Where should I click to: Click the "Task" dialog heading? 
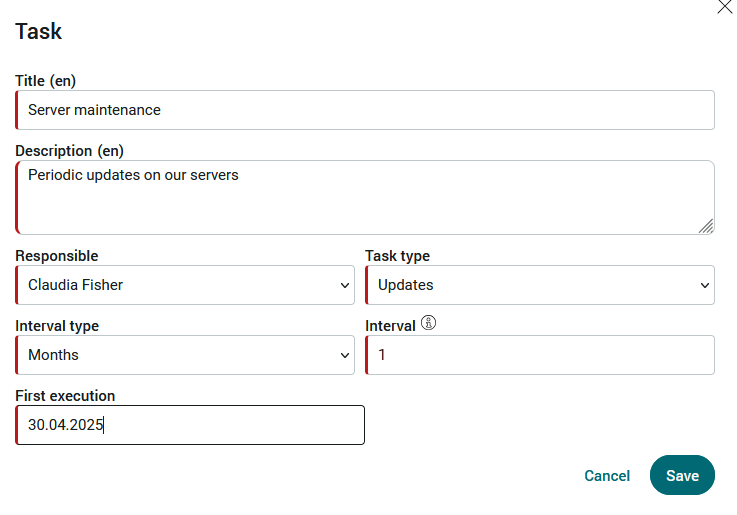(x=39, y=31)
